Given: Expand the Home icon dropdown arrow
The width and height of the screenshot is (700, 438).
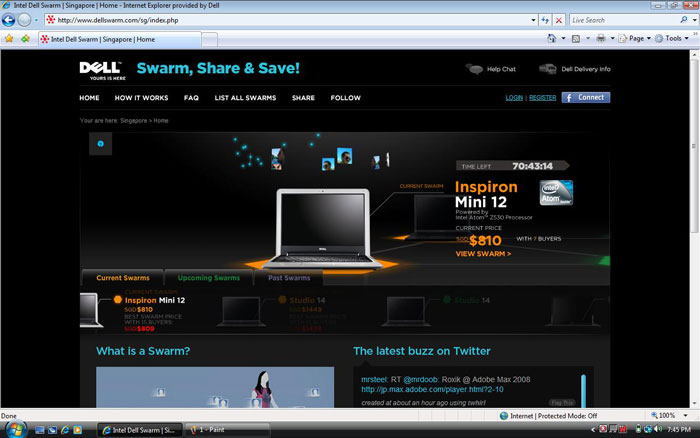Looking at the screenshot, I should 563,38.
